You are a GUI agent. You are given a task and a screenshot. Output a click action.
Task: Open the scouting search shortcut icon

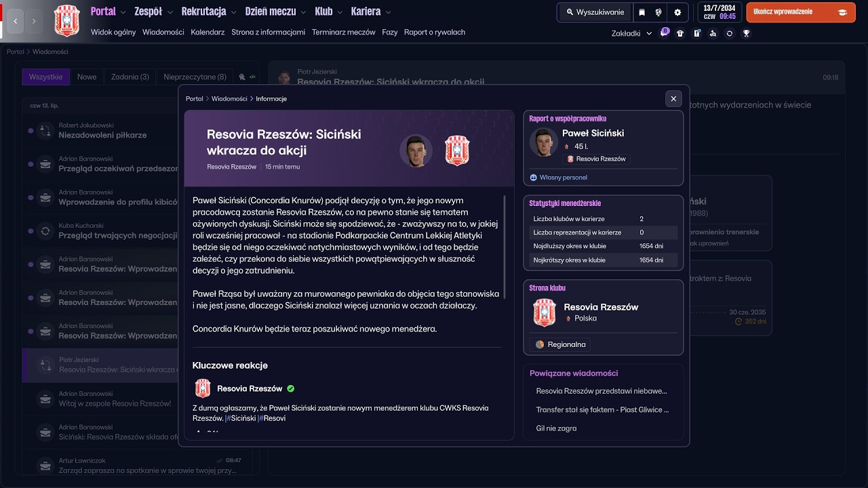(x=713, y=33)
